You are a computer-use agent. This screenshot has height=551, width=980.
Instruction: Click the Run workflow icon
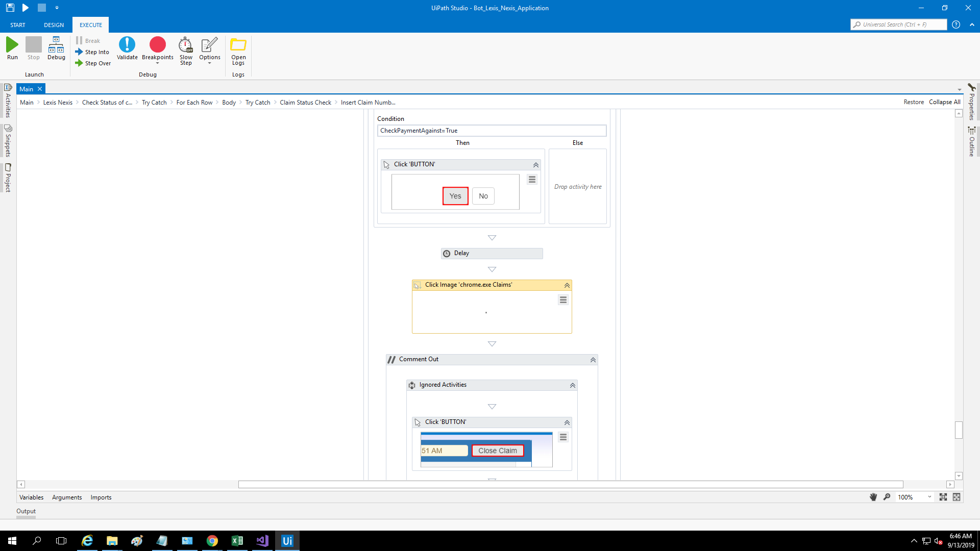coord(12,45)
